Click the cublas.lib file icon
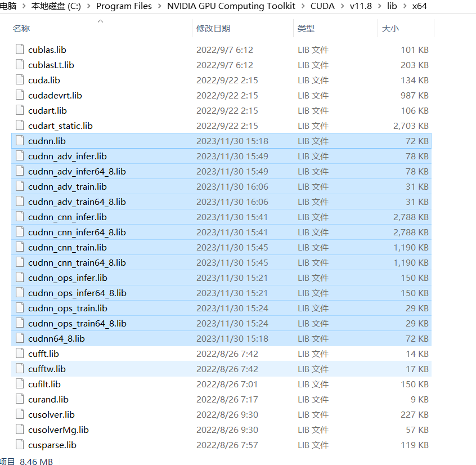 (20, 50)
